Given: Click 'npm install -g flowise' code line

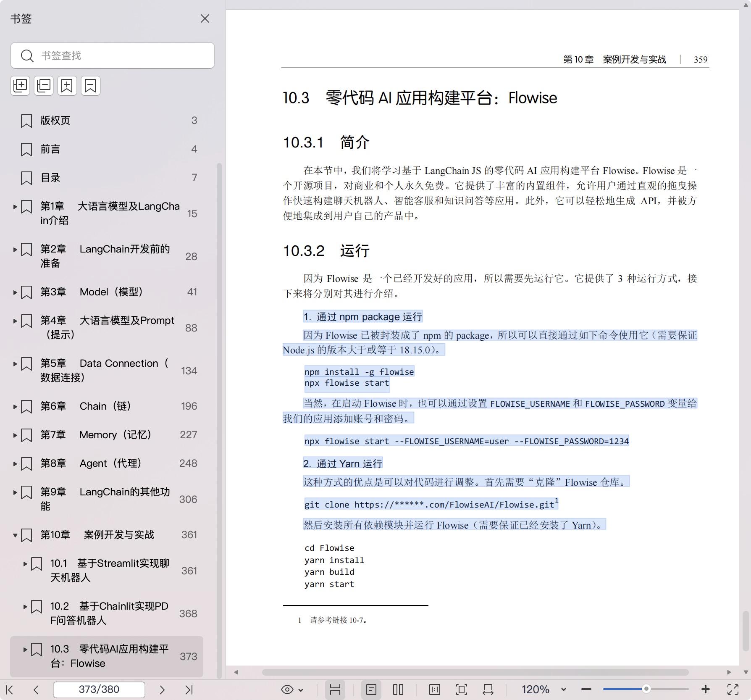Looking at the screenshot, I should pos(359,371).
